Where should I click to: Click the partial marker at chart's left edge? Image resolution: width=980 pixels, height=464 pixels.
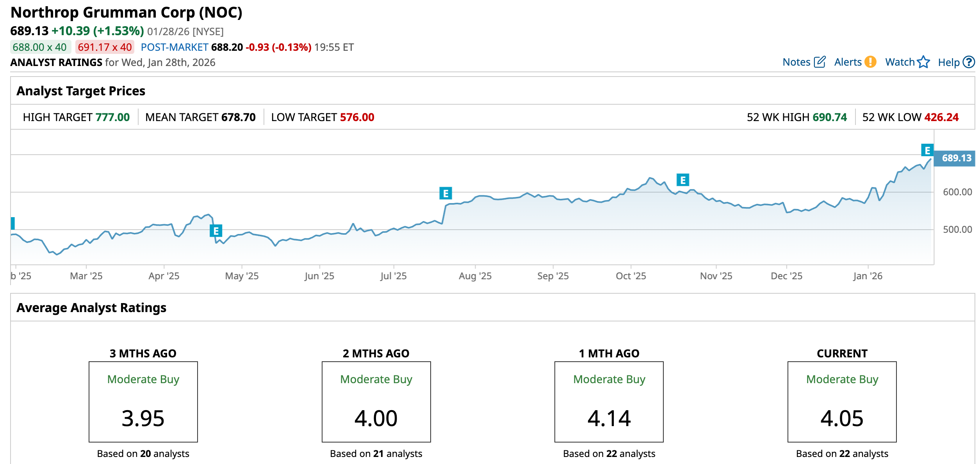tap(13, 223)
